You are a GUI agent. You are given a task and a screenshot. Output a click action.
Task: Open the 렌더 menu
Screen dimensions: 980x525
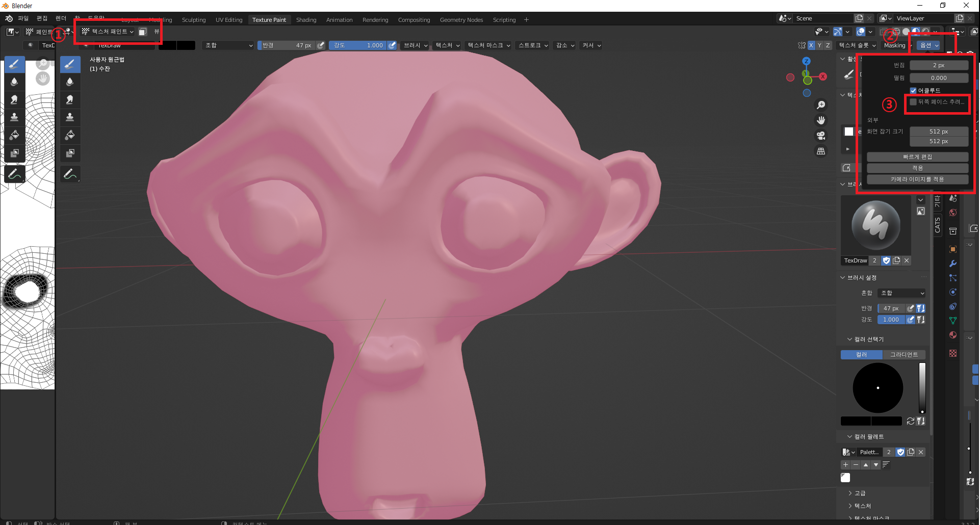pos(61,18)
